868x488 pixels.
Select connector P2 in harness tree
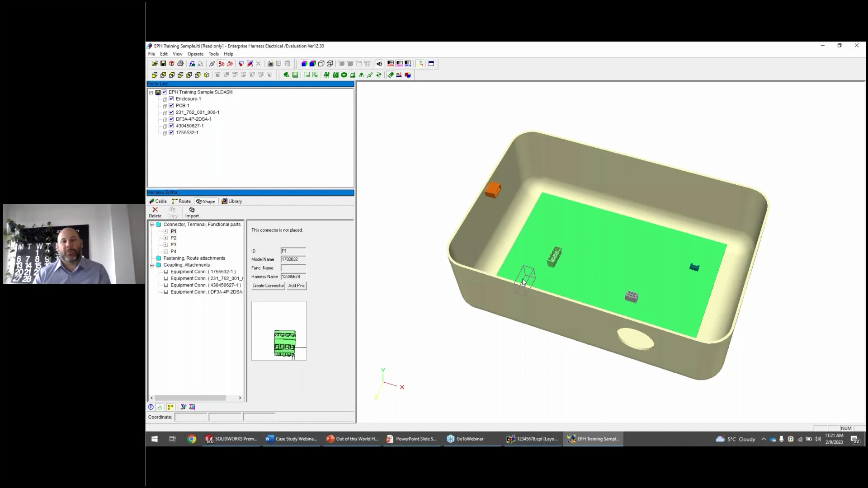174,238
